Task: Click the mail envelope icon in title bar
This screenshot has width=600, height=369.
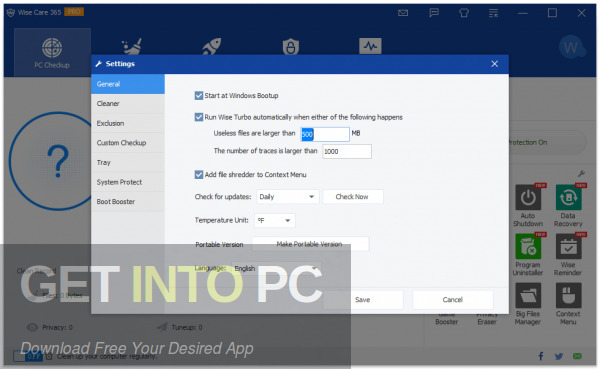Action: (403, 13)
